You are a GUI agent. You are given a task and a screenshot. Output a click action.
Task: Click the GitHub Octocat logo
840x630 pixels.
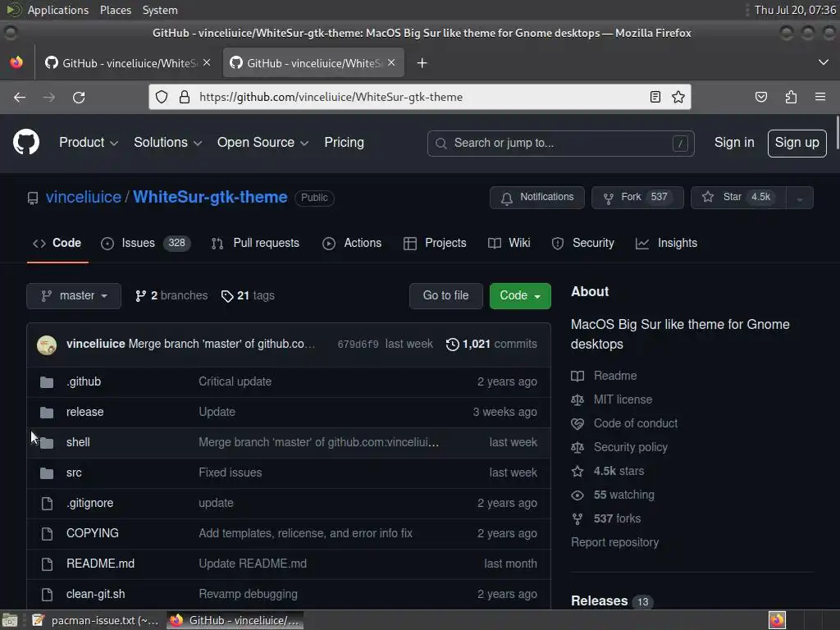25,143
